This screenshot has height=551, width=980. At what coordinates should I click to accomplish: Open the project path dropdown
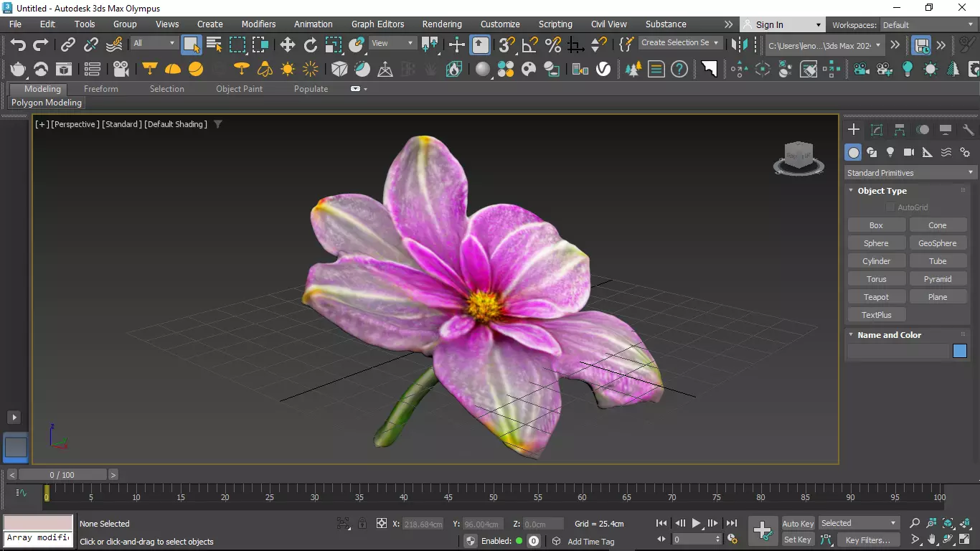(x=825, y=45)
